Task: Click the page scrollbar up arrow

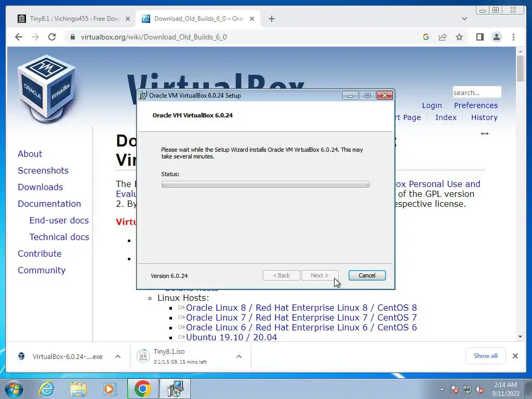Action: coord(520,51)
